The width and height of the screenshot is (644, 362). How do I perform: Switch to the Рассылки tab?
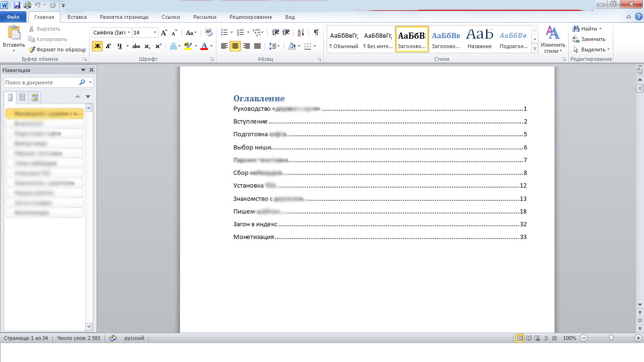coord(205,17)
